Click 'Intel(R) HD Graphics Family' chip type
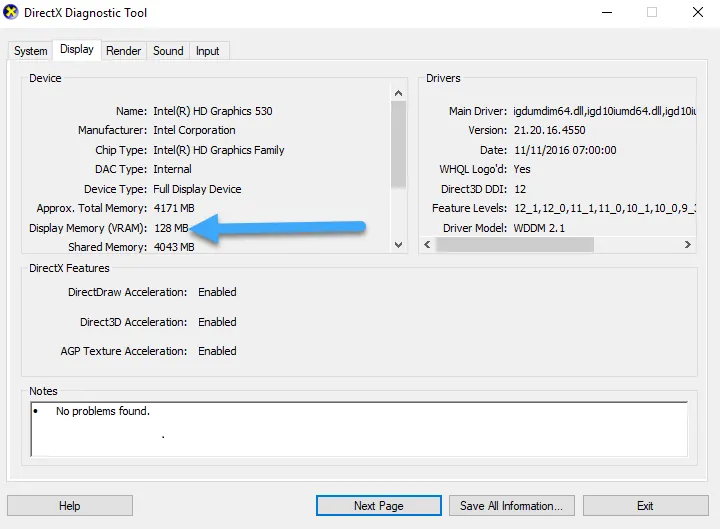This screenshot has height=529, width=720. click(219, 150)
